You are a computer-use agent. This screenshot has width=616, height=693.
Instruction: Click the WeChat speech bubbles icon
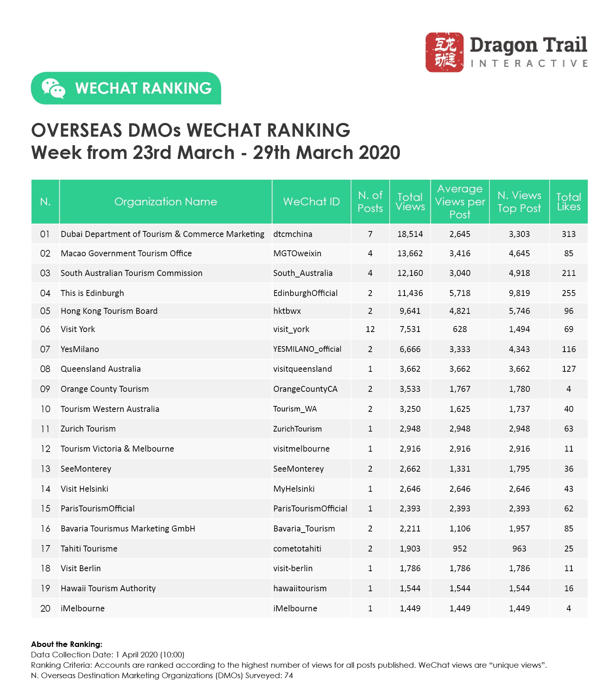click(x=53, y=88)
